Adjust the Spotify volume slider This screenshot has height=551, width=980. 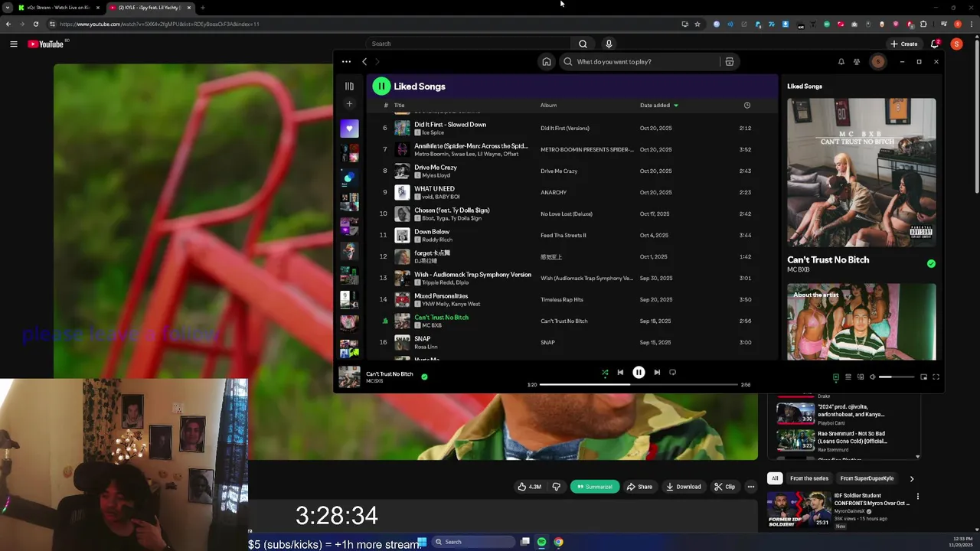(897, 377)
